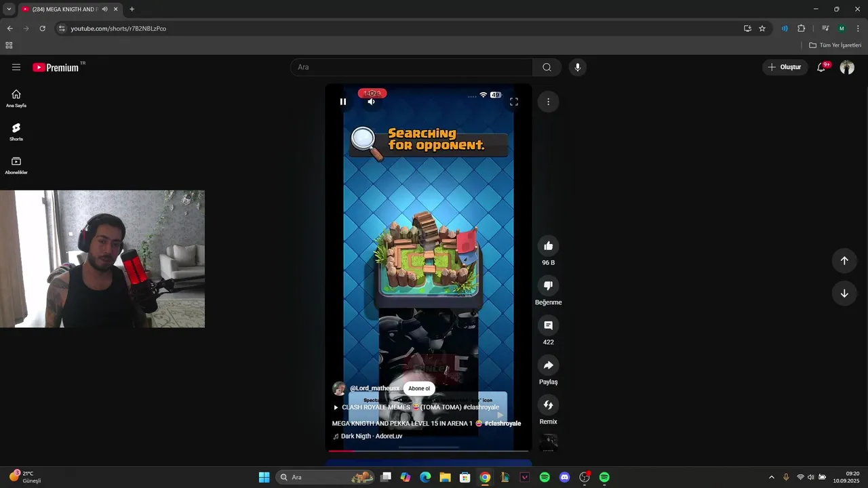Seek on the Short's red progress bar
Viewport: 868px width, 488px height.
click(x=429, y=451)
